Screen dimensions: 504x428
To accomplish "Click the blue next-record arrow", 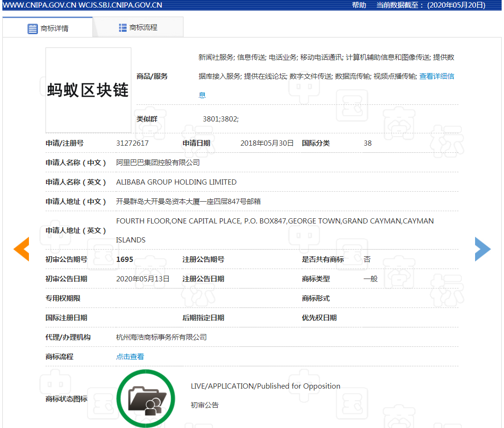I will click(483, 249).
